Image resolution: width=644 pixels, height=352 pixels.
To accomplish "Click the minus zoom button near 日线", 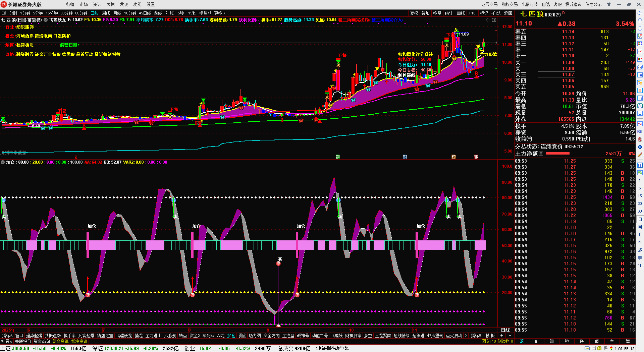I will pyautogui.click(x=510, y=336).
